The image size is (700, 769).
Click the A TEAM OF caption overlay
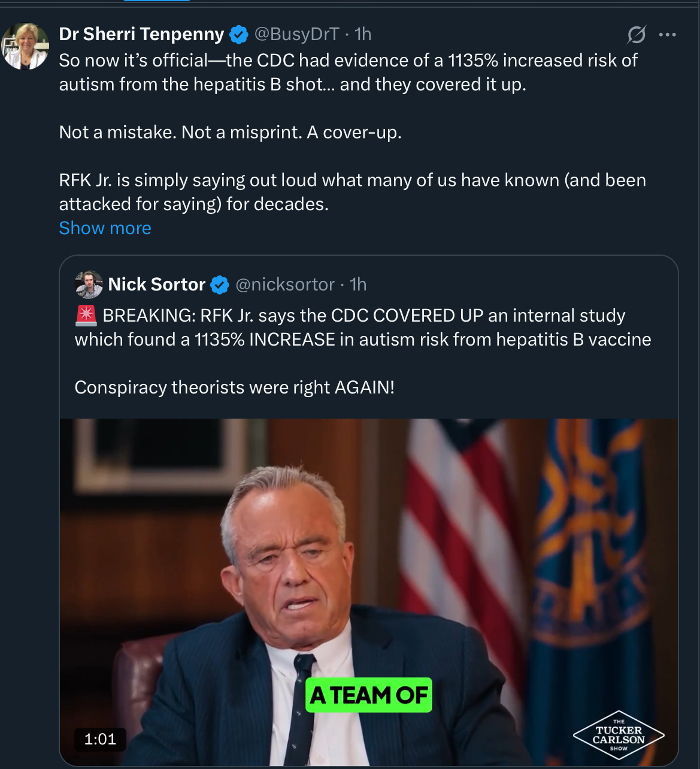click(369, 695)
